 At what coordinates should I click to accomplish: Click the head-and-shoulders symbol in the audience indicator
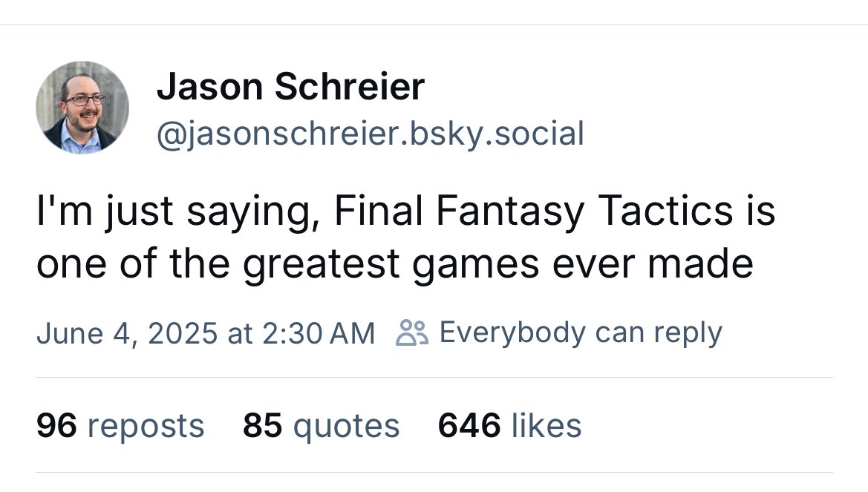[414, 333]
